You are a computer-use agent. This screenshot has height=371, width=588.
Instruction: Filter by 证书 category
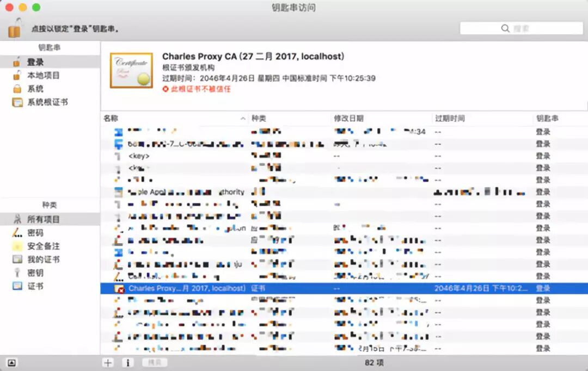[50, 286]
